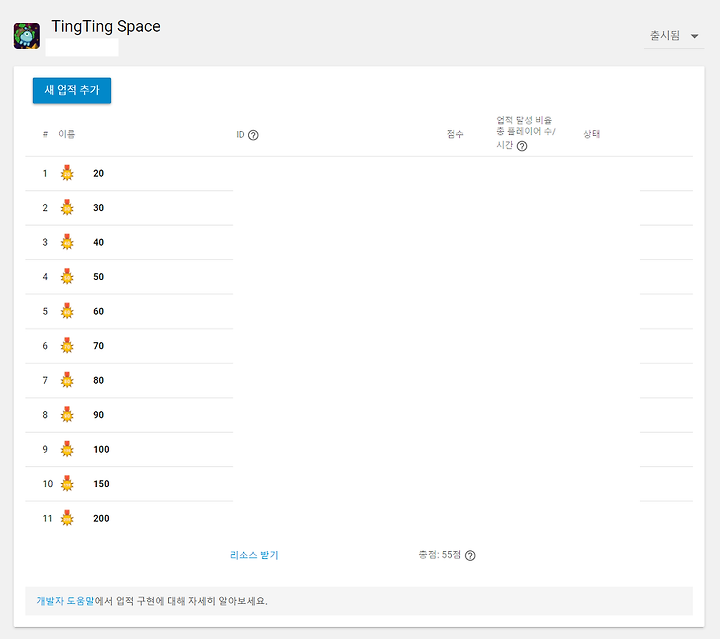Click the 업적 달성 비율 column header
The image size is (720, 639).
click(x=525, y=132)
